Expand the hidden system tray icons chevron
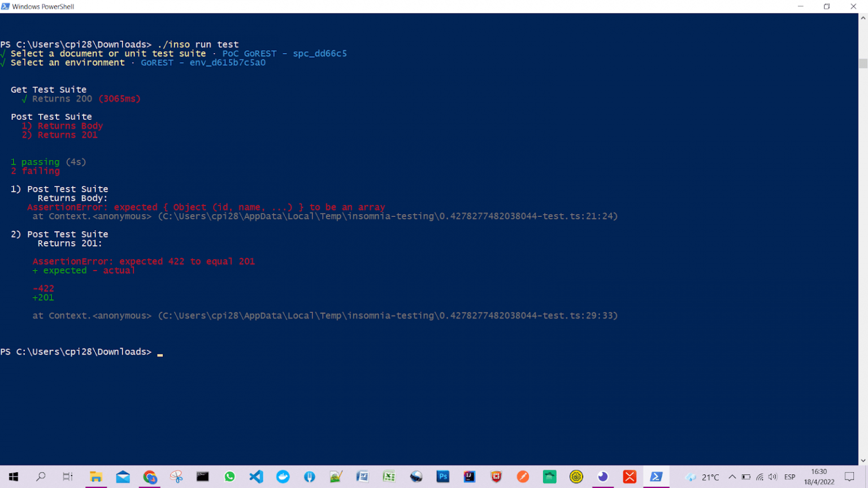Viewport: 868px width, 488px height. (732, 477)
